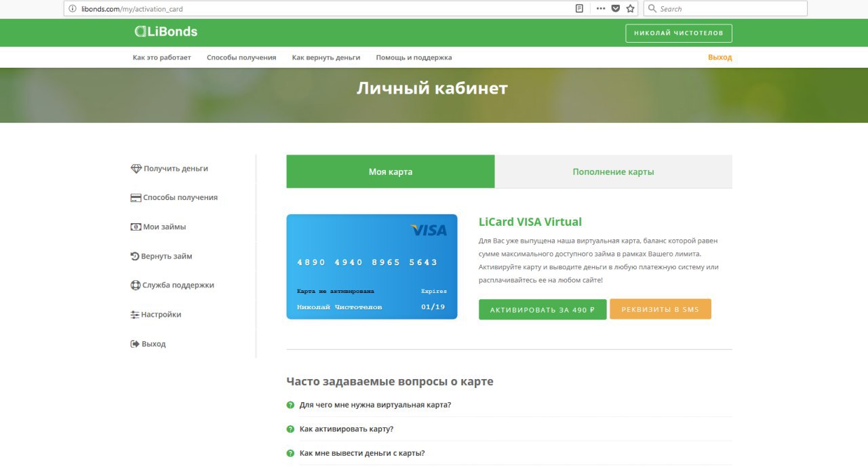The image size is (868, 472).
Task: Expand FAQ Как мне вывести деньги с карты?
Action: click(x=362, y=454)
